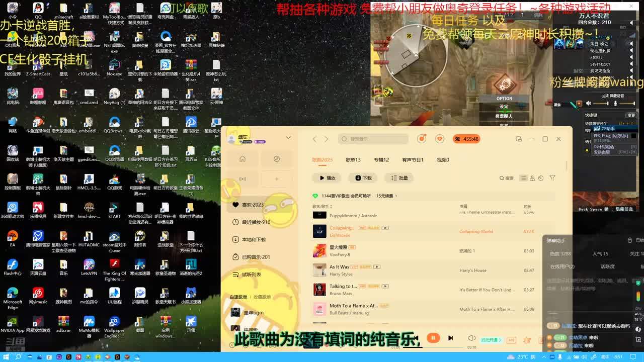
Task: Click the song progress bar in music player
Action: click(x=433, y=347)
